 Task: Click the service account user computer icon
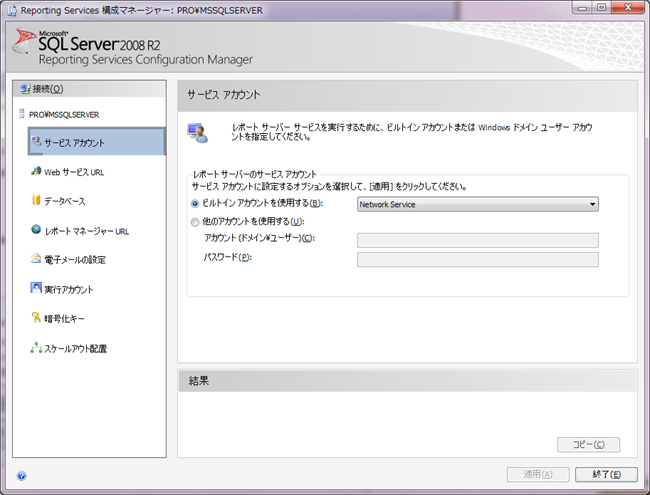click(x=198, y=133)
